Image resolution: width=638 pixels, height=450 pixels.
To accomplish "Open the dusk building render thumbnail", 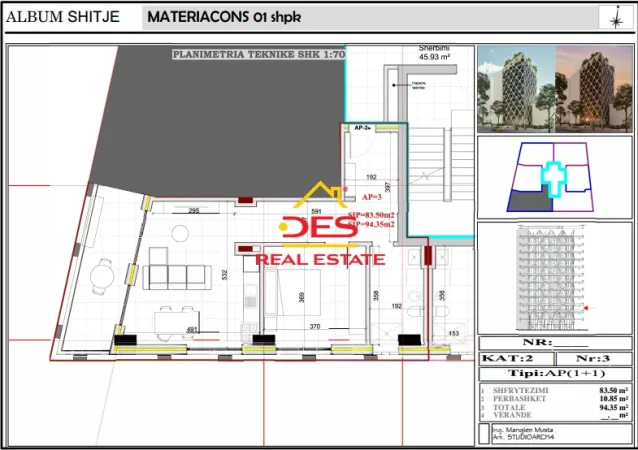I will pyautogui.click(x=594, y=89).
